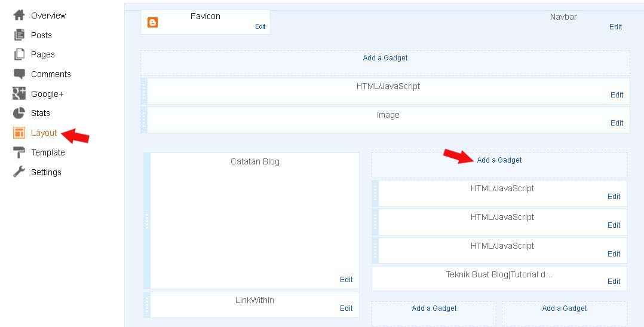Viewport: 644px width, 327px height.
Task: Add a Gadget in bottom-right section
Action: point(565,308)
